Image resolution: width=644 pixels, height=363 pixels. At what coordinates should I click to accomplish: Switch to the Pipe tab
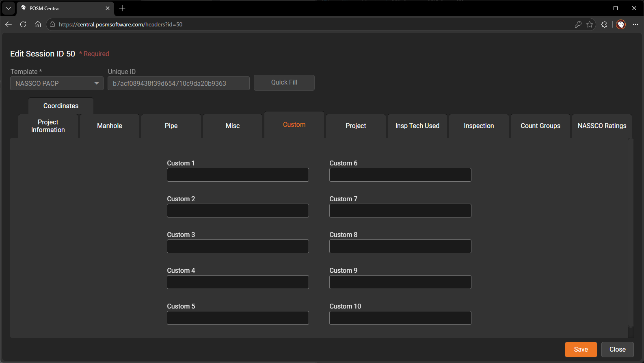pyautogui.click(x=171, y=126)
